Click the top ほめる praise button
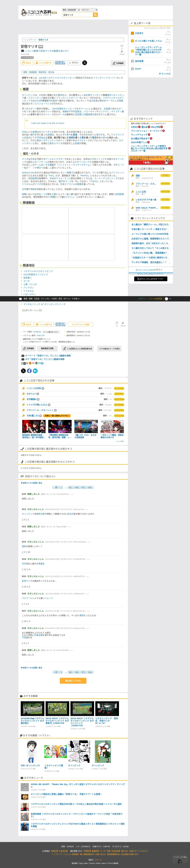 pos(27,63)
